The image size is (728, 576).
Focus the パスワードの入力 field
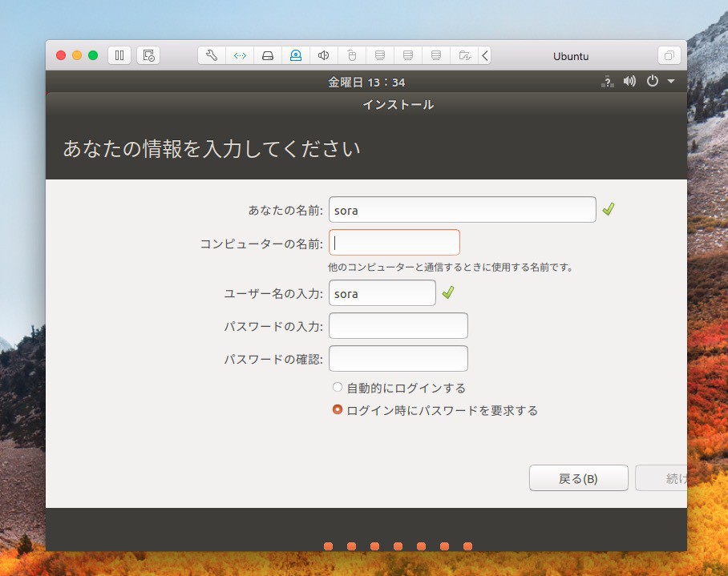[x=398, y=326]
